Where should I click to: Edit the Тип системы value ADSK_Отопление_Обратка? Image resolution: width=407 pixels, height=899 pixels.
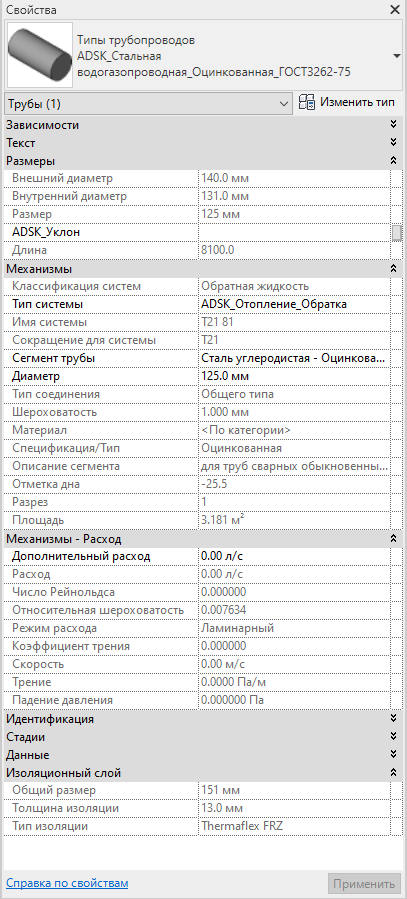pyautogui.click(x=293, y=304)
